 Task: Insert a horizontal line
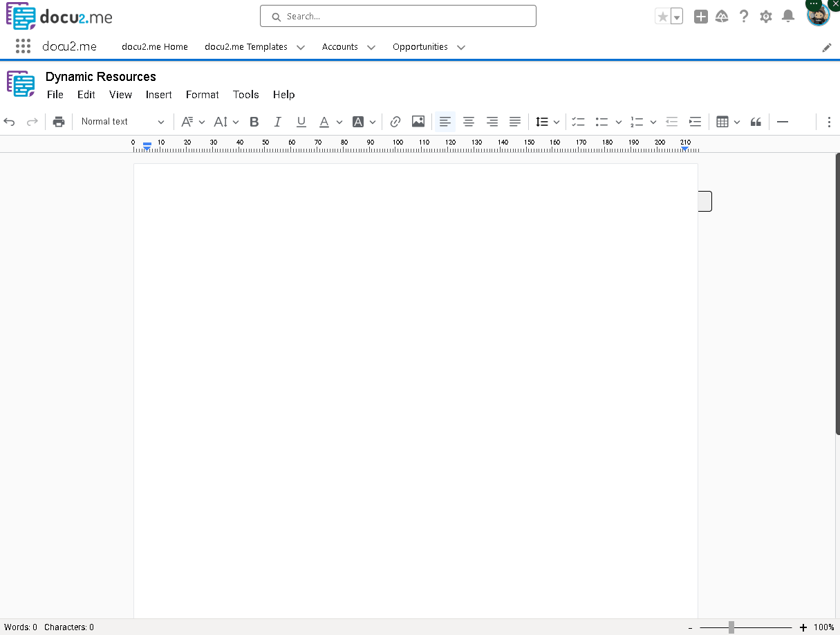(x=783, y=122)
